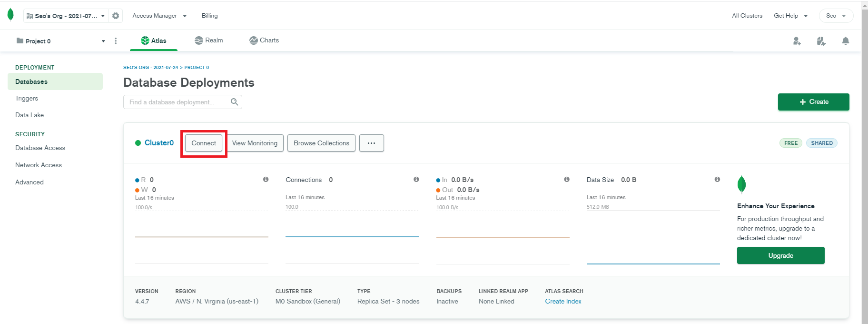
Task: Switch to the Realm tab
Action: tap(209, 40)
